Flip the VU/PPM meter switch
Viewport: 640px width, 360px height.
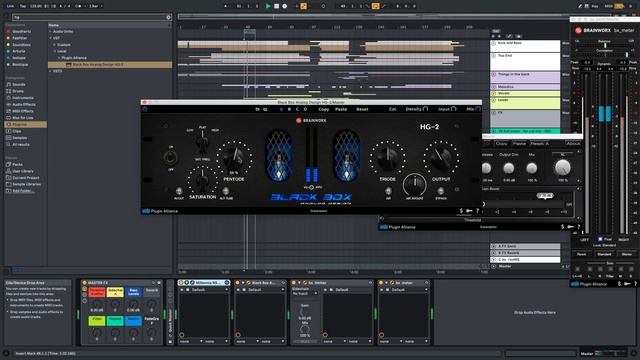pyautogui.click(x=312, y=187)
